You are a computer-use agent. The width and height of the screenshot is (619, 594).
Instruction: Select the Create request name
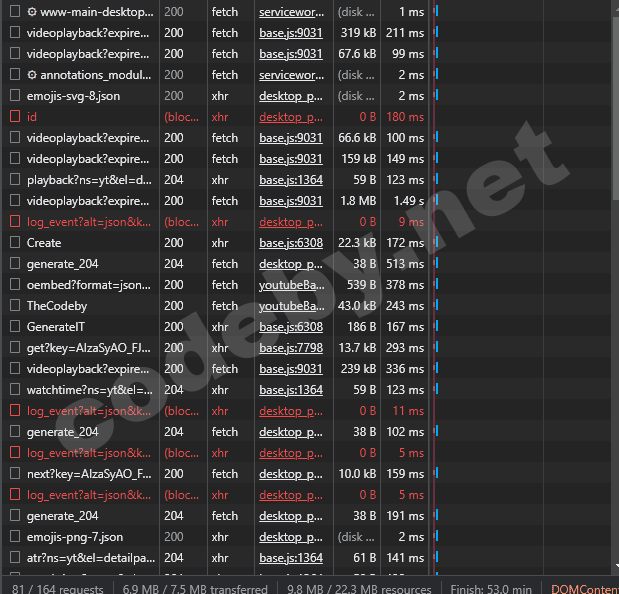click(x=44, y=243)
